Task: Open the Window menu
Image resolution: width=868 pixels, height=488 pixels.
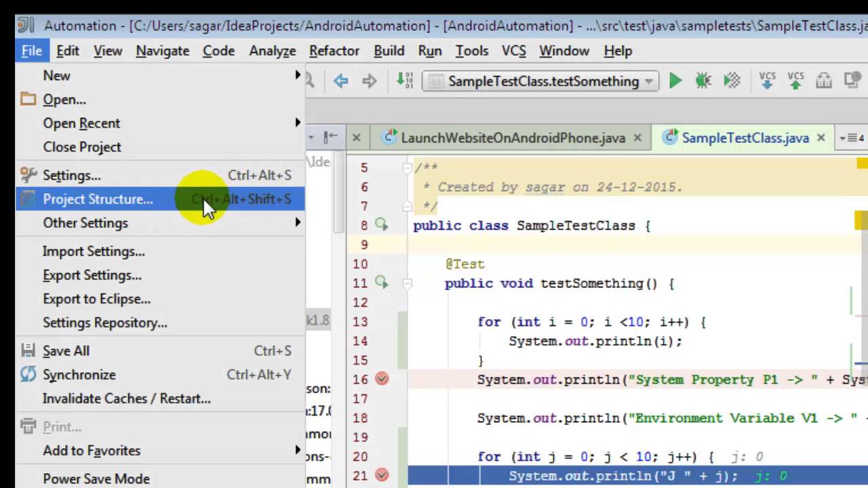Action: 564,51
